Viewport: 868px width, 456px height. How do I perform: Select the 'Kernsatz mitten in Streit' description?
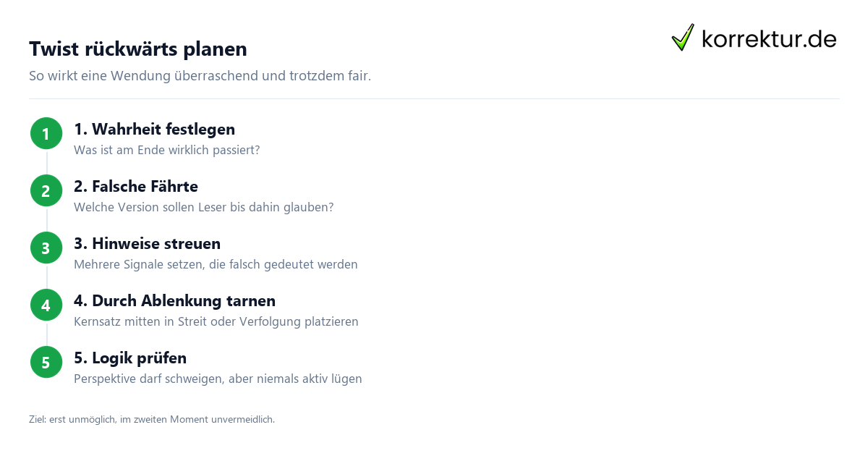[216, 322]
